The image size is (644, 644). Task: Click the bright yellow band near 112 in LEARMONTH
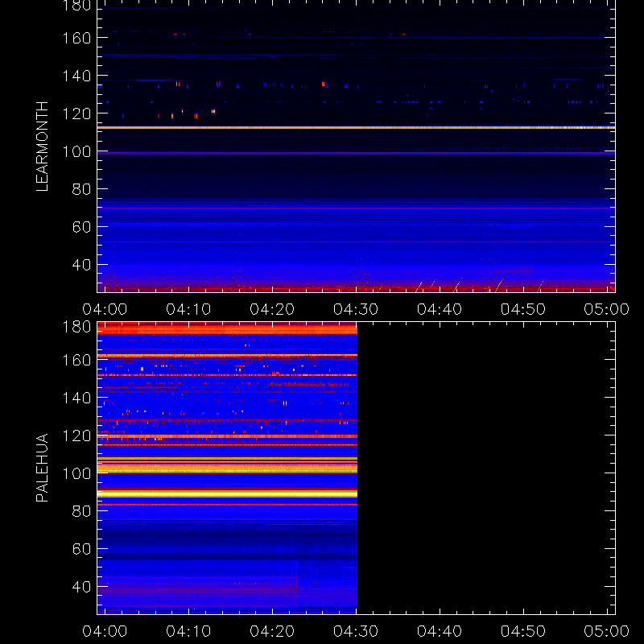(356, 128)
